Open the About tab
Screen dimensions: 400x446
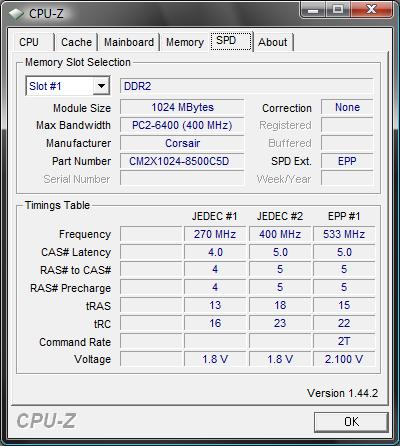pyautogui.click(x=273, y=42)
